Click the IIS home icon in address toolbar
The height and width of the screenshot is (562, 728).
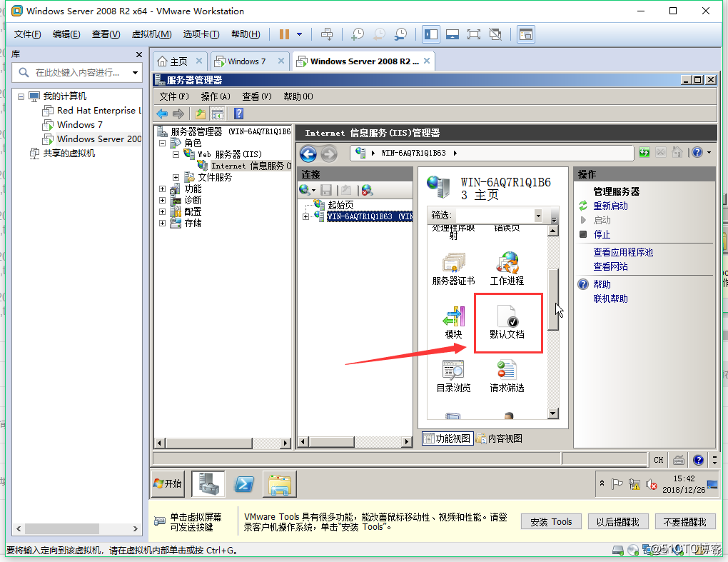(677, 152)
